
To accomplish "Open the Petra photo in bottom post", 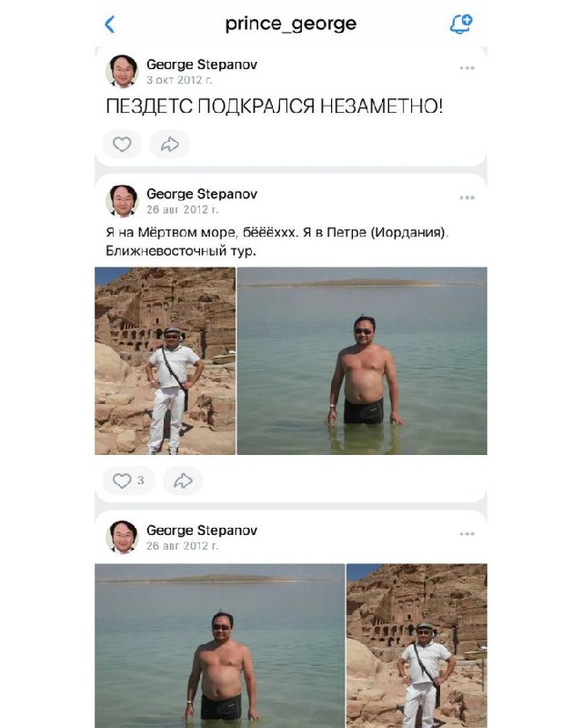I will point(416,646).
